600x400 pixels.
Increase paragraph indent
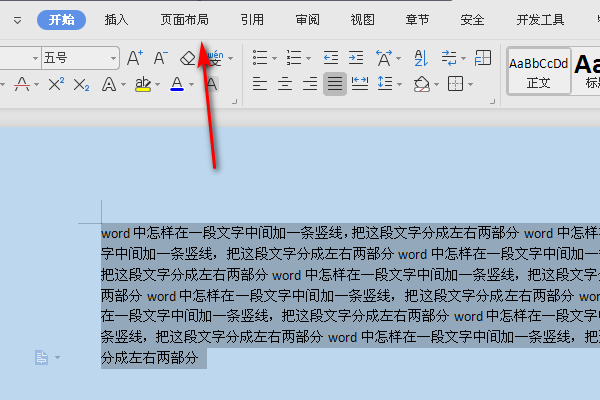356,58
